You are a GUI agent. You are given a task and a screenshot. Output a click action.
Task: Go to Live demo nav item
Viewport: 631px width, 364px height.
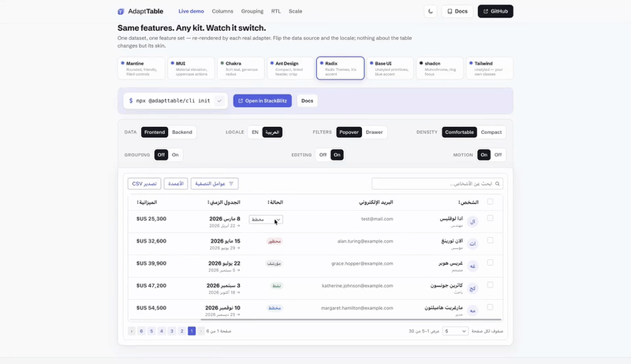click(191, 11)
